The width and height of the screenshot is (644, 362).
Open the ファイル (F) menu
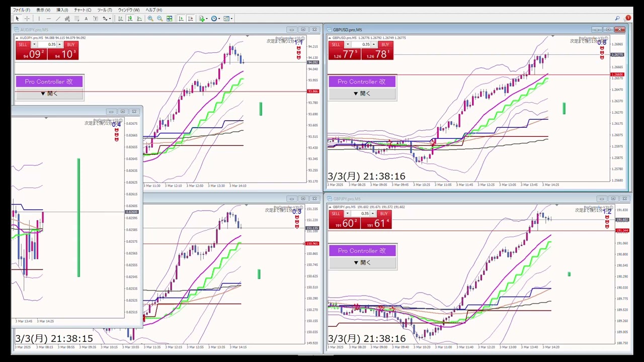pos(21,10)
